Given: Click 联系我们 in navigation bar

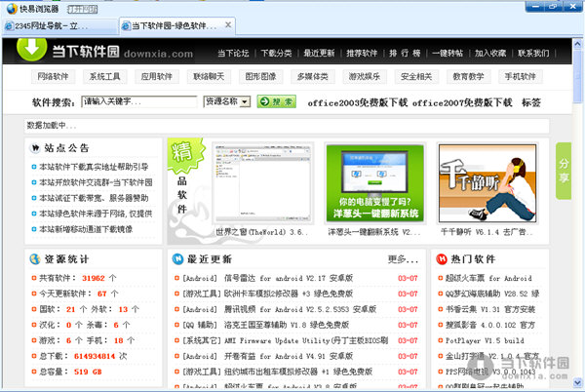Looking at the screenshot, I should coord(533,53).
